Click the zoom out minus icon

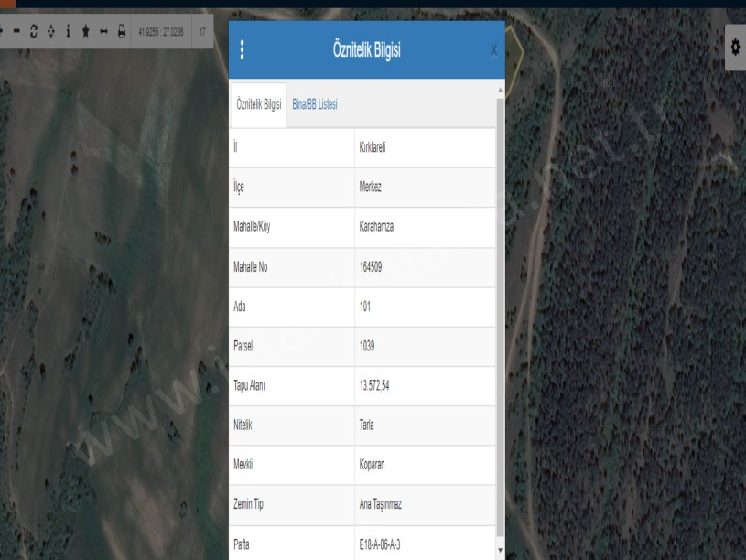click(x=17, y=31)
